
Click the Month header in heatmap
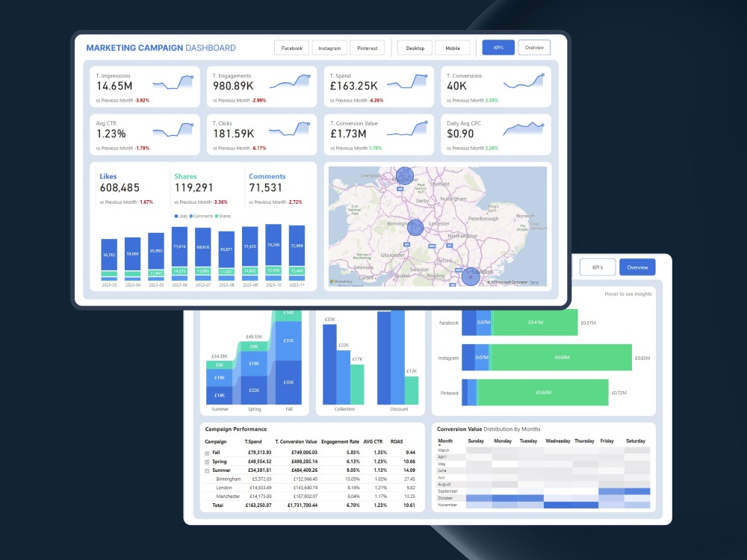pos(445,441)
